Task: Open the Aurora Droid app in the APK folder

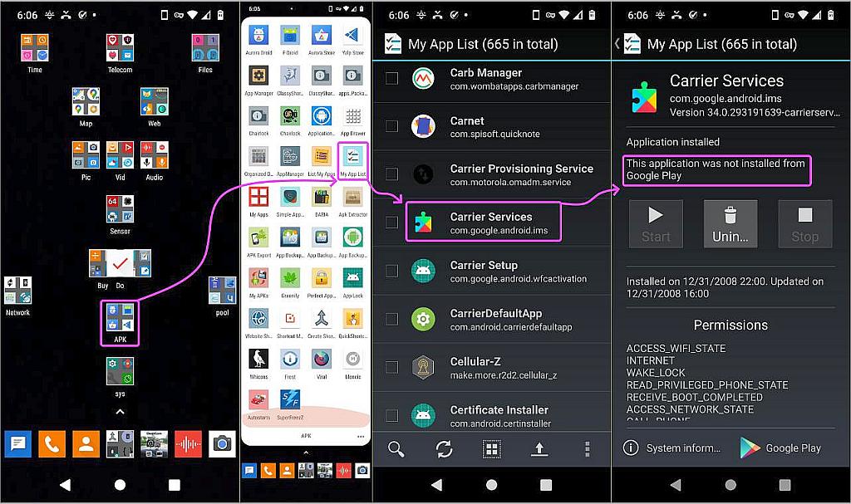Action: click(x=259, y=36)
